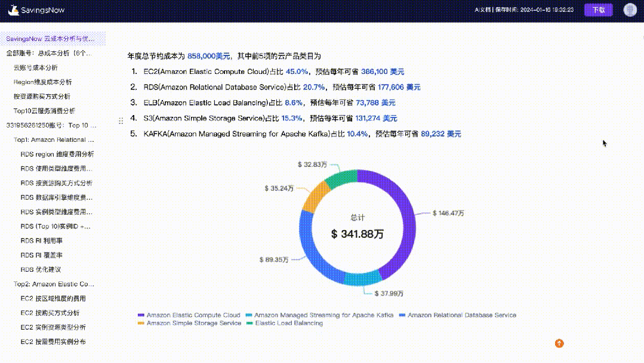The width and height of the screenshot is (644, 363).
Task: Click the 177,606 美元 RDS savings
Action: pyautogui.click(x=399, y=88)
